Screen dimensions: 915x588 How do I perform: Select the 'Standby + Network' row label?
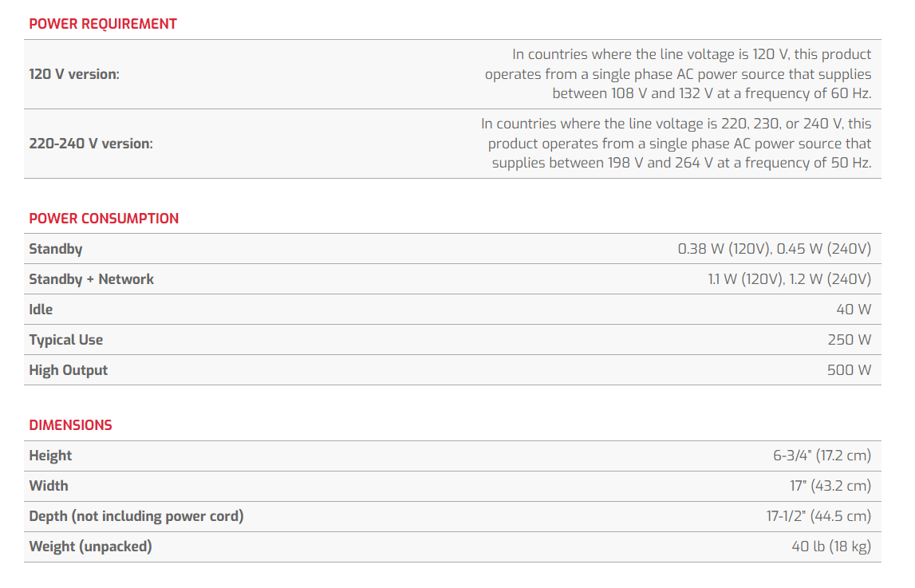92,279
